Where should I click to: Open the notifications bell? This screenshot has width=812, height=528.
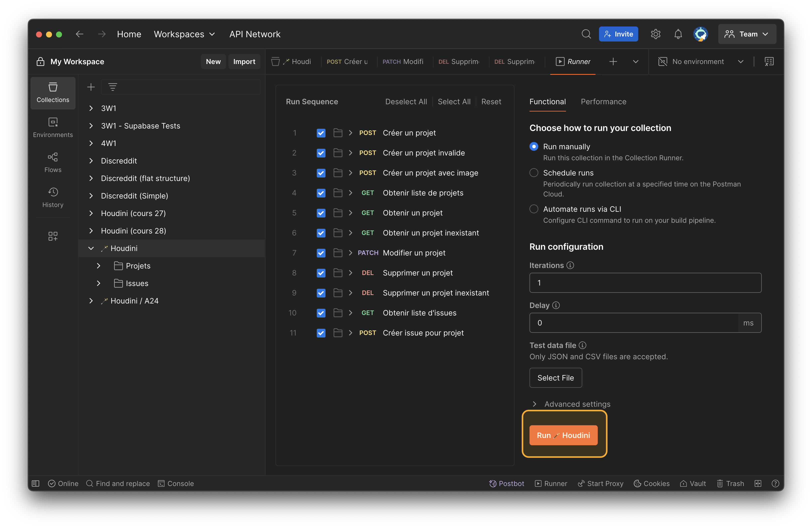click(678, 34)
